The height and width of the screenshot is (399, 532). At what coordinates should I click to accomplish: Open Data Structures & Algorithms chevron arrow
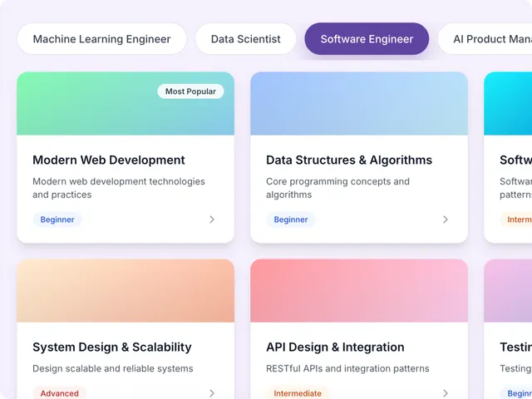pos(446,219)
